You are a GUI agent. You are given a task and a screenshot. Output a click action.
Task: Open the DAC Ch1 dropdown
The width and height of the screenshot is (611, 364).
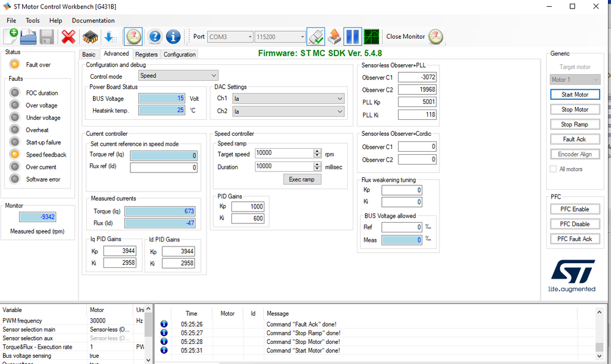coord(288,99)
